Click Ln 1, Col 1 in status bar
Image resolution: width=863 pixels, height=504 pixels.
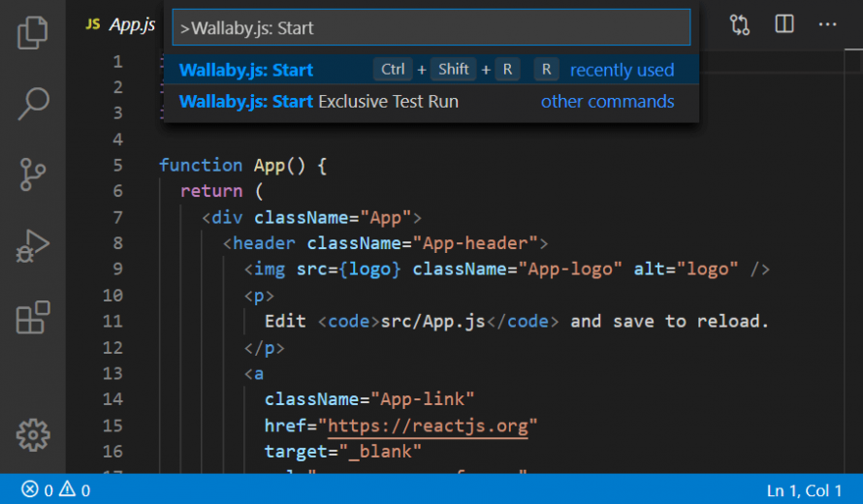[x=804, y=489]
